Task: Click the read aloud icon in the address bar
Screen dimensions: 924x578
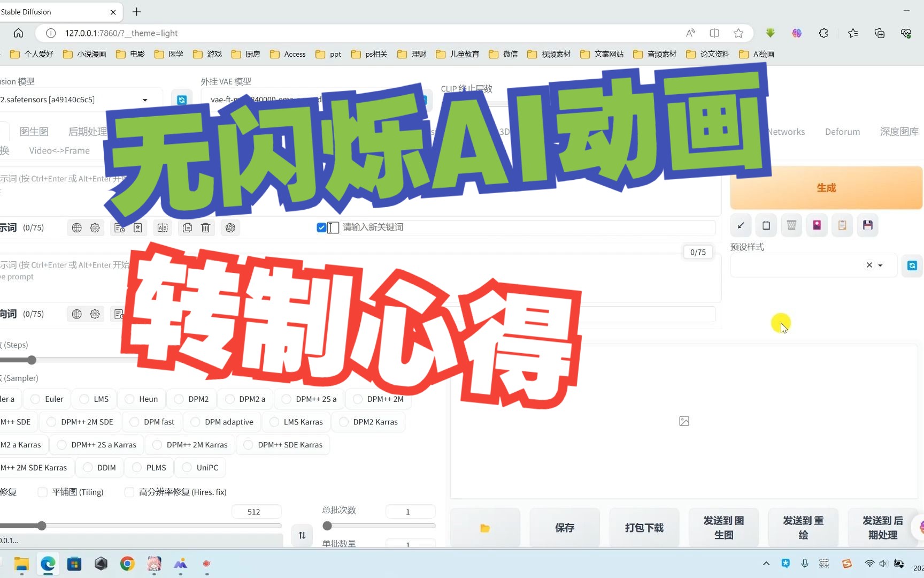Action: 691,33
